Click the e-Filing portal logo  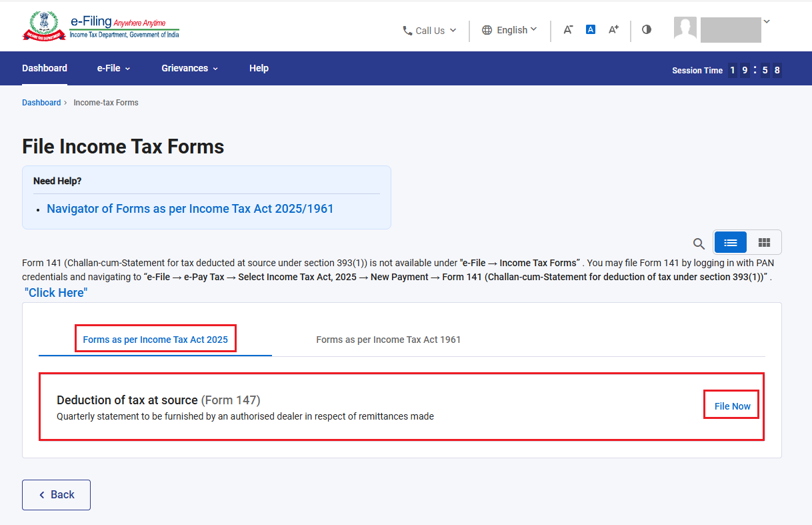(101, 26)
